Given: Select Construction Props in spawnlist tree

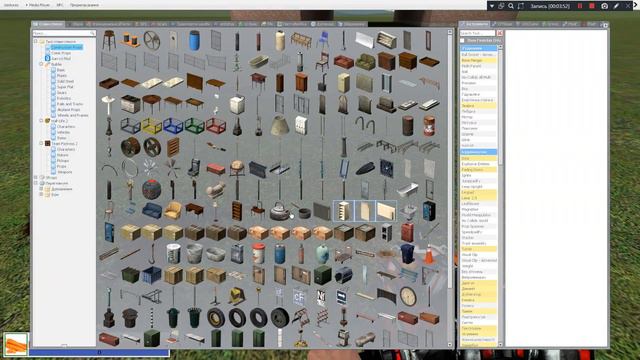Looking at the screenshot, I should tap(67, 47).
